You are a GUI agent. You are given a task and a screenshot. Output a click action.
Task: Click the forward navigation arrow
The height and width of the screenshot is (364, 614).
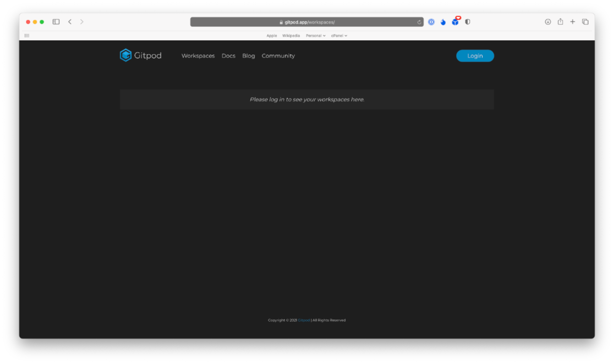[82, 22]
